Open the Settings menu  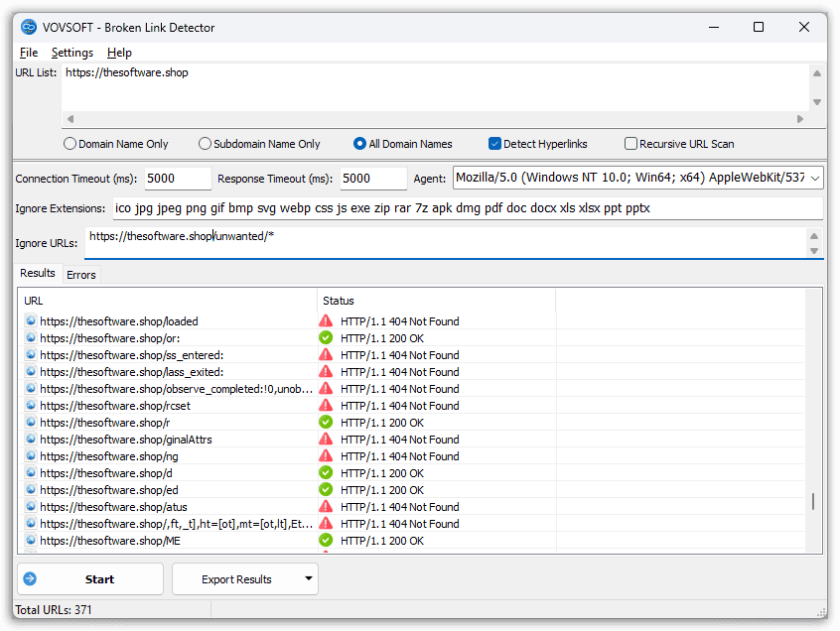(72, 53)
